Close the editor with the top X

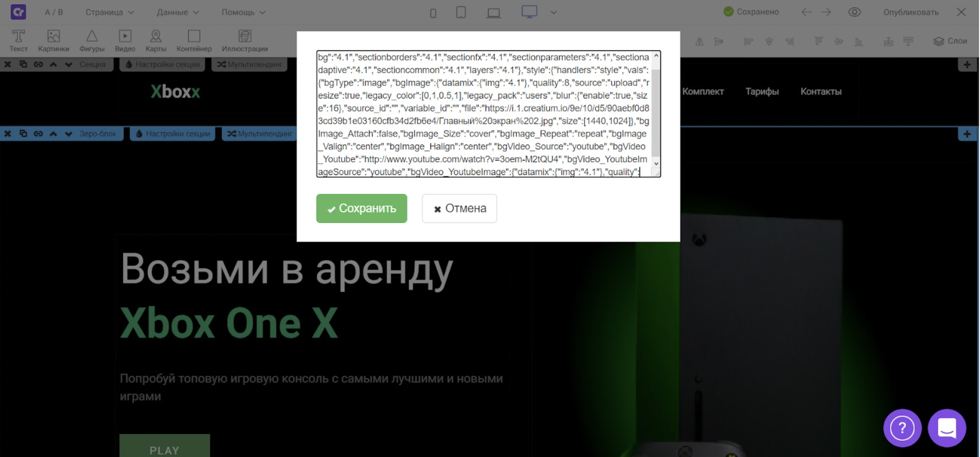tap(961, 12)
